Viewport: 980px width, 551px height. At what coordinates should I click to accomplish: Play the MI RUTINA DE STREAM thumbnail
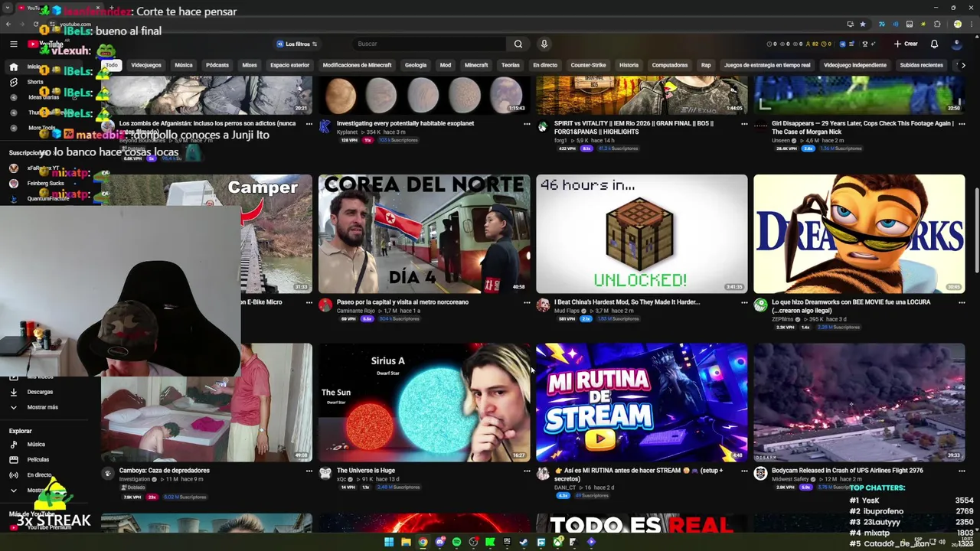click(x=642, y=402)
